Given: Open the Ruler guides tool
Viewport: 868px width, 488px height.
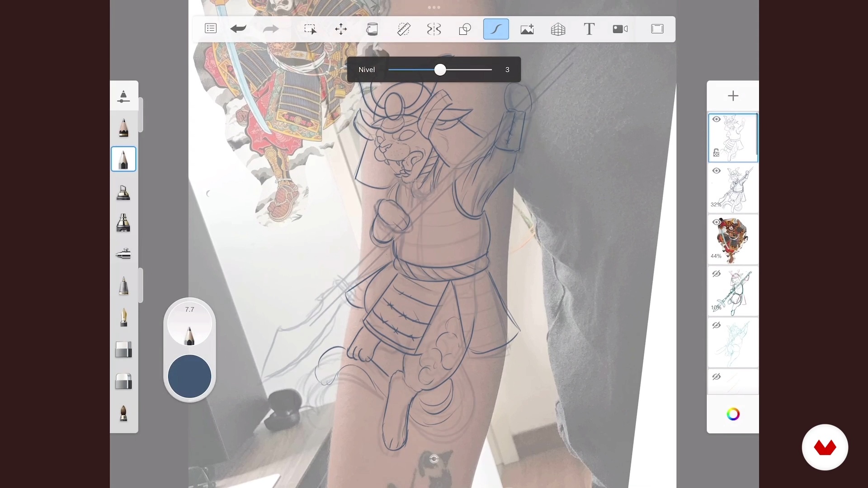Looking at the screenshot, I should 403,29.
